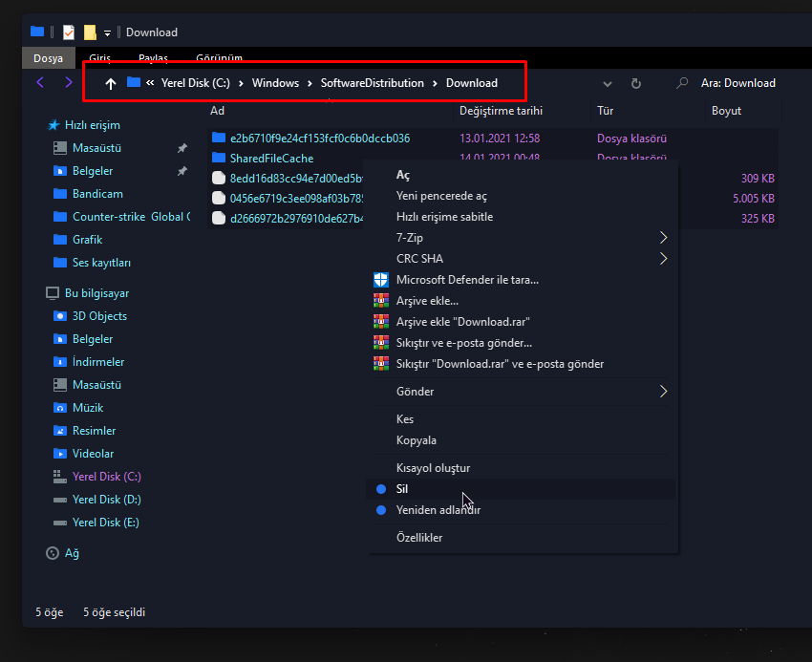Click the back navigation arrow
Image resolution: width=812 pixels, height=662 pixels.
(40, 83)
